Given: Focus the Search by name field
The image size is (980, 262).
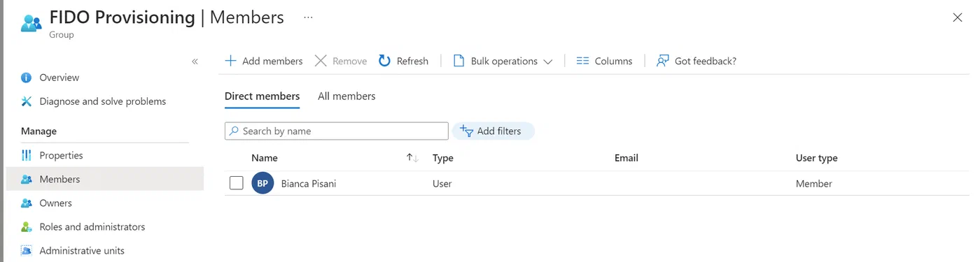Looking at the screenshot, I should pyautogui.click(x=337, y=131).
